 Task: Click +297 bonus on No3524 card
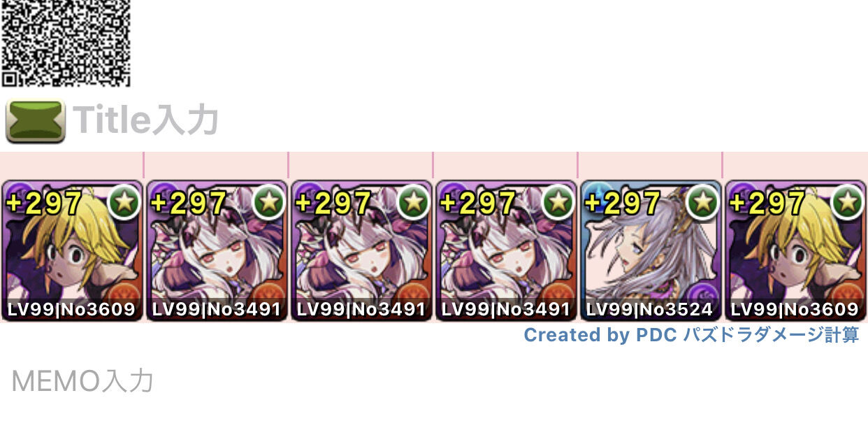click(623, 203)
